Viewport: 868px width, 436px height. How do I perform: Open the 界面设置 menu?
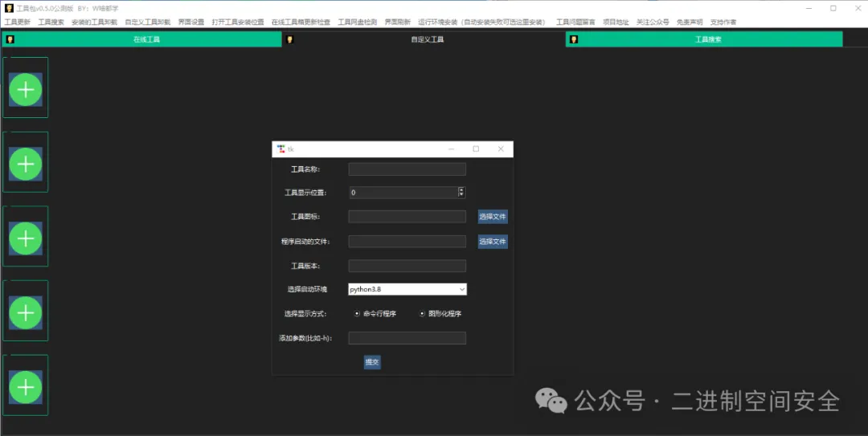coord(190,22)
